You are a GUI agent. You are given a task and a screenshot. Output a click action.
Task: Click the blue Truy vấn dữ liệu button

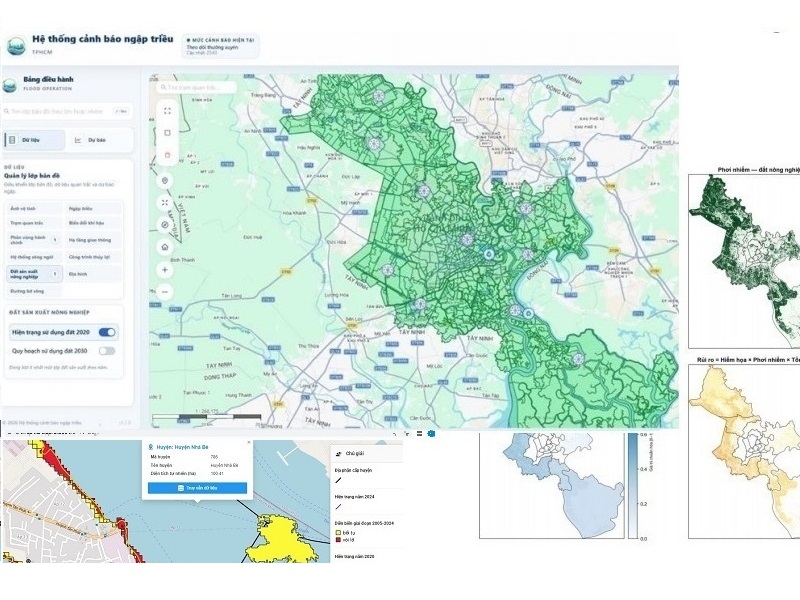pos(197,488)
